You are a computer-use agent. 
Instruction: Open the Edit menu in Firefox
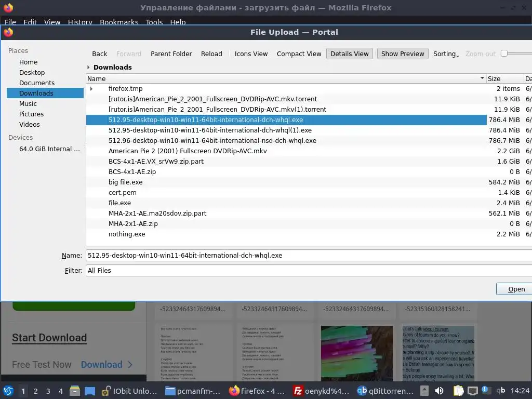[x=30, y=22]
